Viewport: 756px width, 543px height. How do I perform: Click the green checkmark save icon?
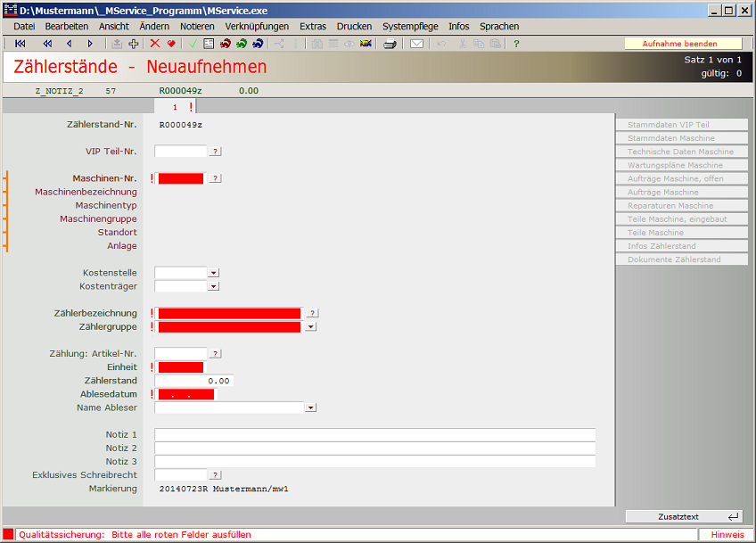[192, 44]
